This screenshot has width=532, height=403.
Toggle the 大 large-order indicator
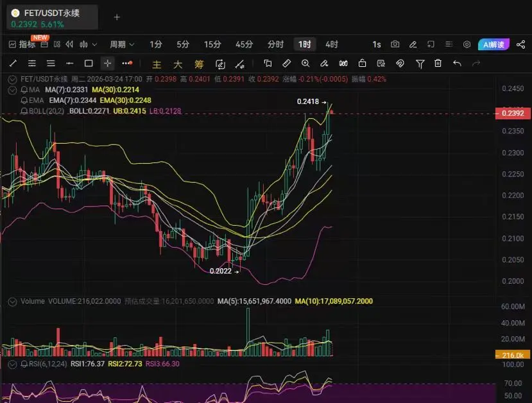coord(178,64)
